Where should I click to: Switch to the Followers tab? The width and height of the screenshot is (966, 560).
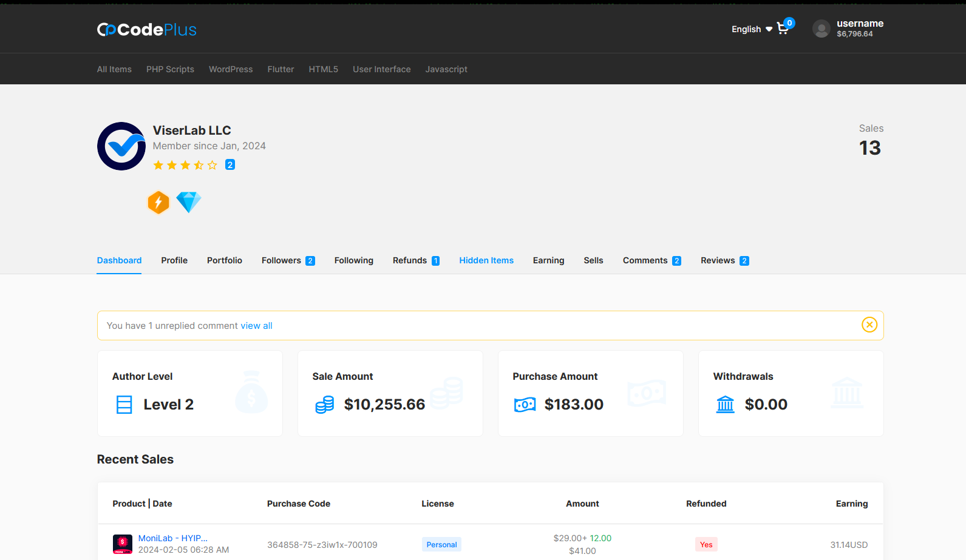[x=288, y=260]
